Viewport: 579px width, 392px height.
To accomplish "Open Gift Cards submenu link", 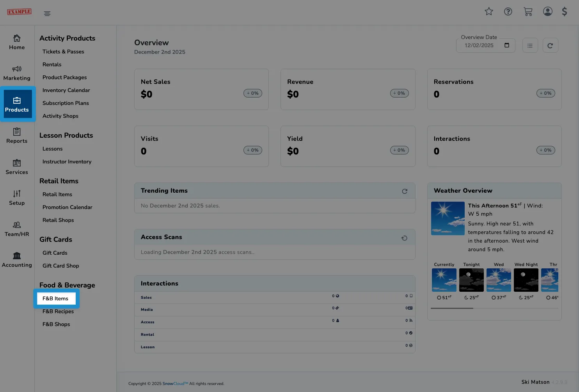I will pos(55,253).
